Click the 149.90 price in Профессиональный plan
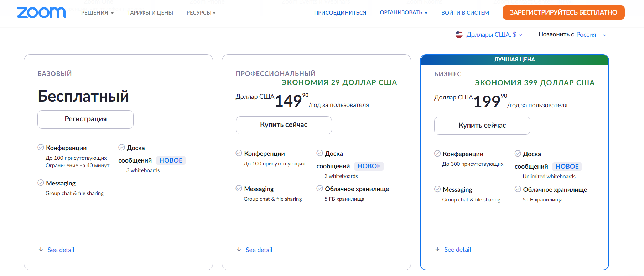This screenshot has width=644, height=276. pyautogui.click(x=292, y=101)
